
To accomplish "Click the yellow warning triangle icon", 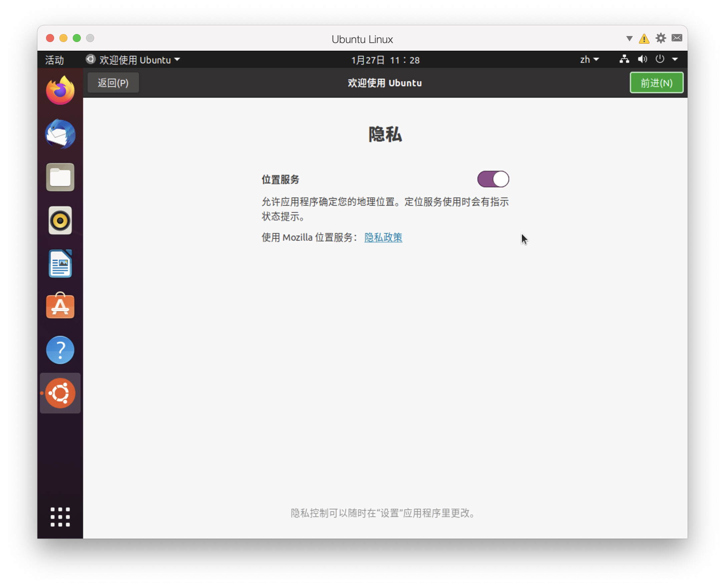I will pyautogui.click(x=644, y=39).
